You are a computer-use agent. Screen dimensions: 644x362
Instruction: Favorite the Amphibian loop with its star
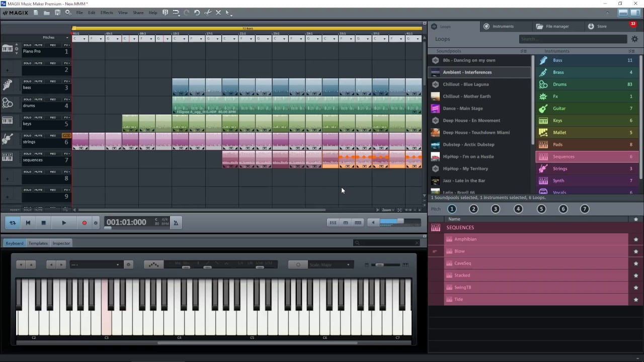pyautogui.click(x=636, y=239)
